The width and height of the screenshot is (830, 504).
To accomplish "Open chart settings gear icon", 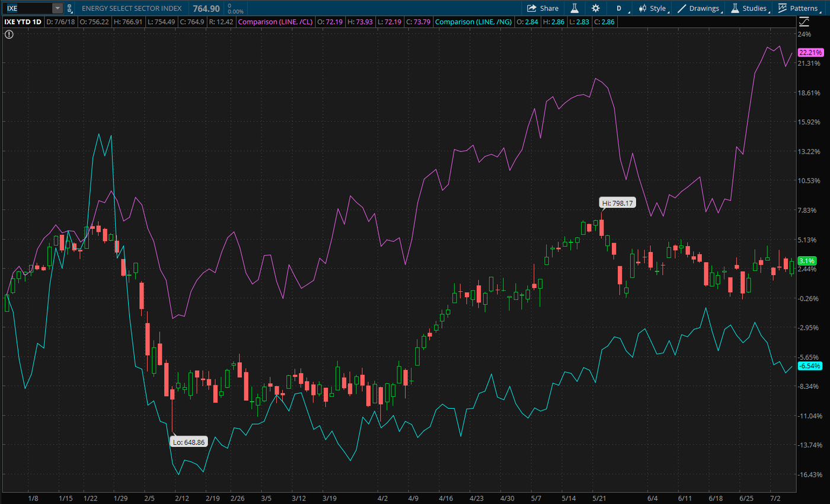I will (596, 8).
